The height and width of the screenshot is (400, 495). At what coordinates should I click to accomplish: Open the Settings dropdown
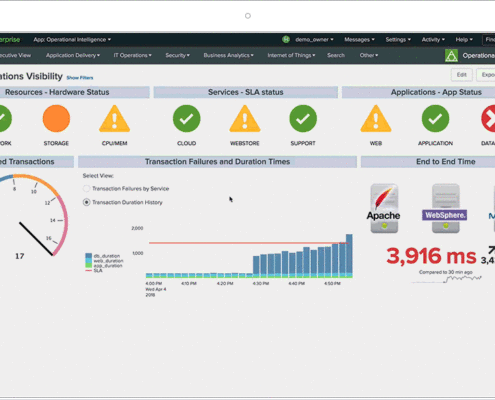point(398,40)
